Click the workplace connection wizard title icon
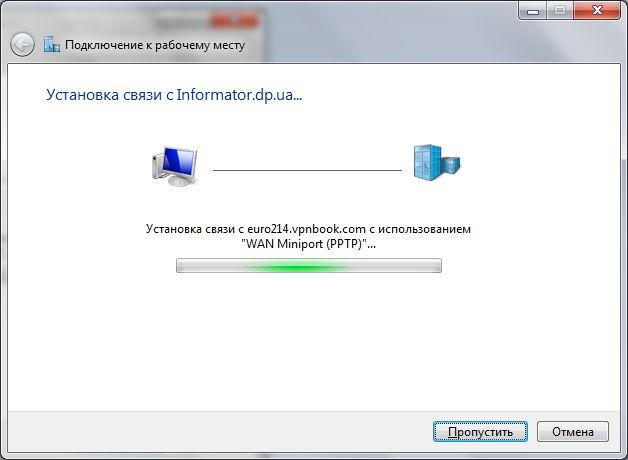This screenshot has width=628, height=460. tap(52, 44)
